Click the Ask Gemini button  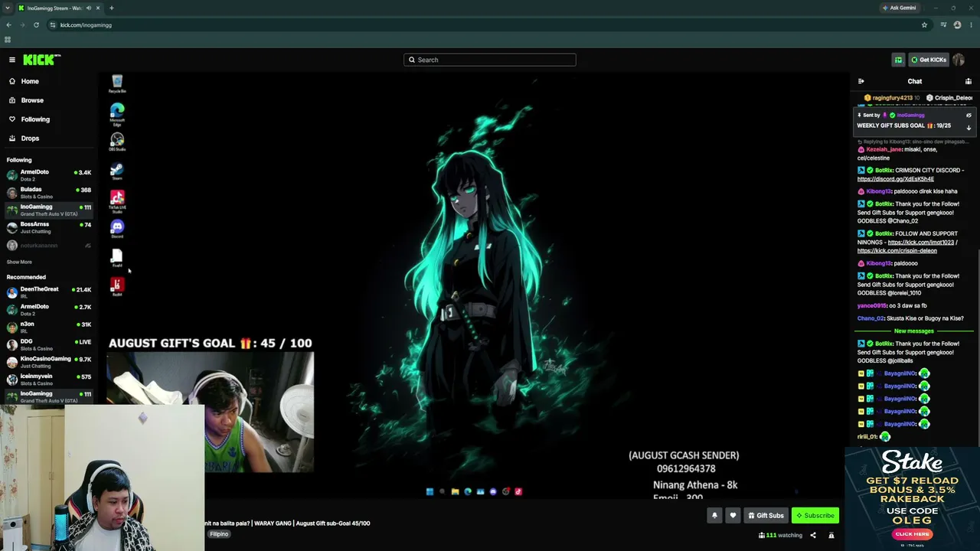[899, 8]
